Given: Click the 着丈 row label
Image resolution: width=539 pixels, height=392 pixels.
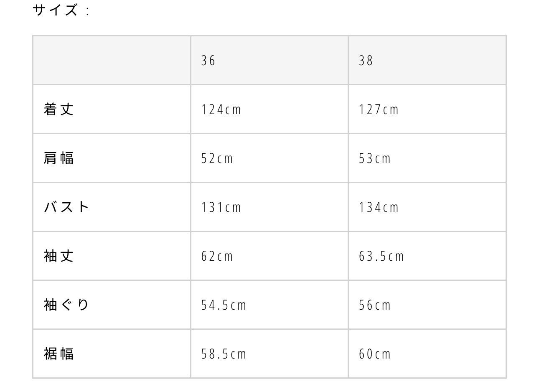Looking at the screenshot, I should coord(59,109).
